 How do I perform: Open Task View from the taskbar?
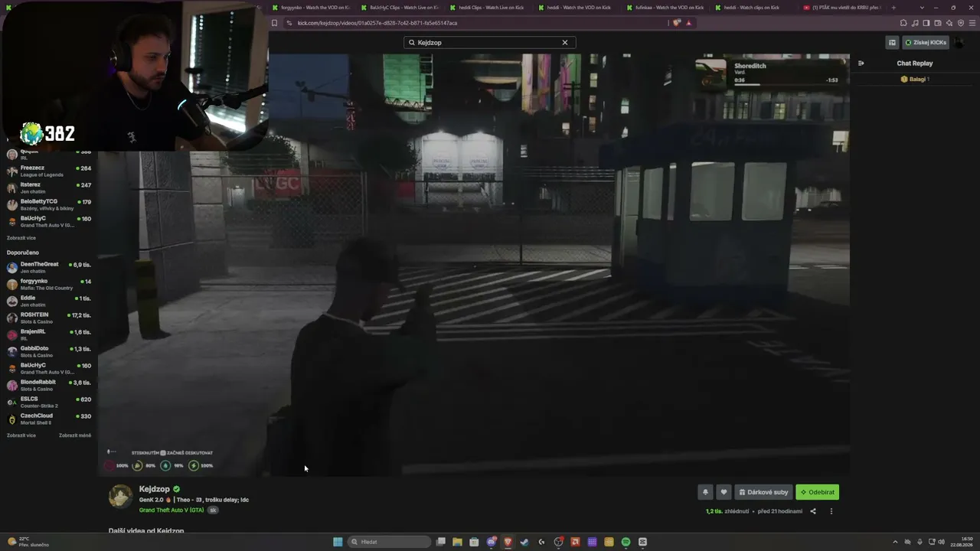[440, 542]
